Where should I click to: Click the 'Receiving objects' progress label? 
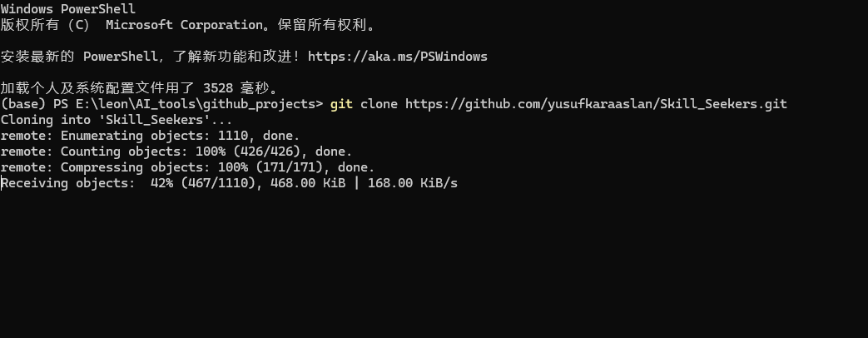70,183
